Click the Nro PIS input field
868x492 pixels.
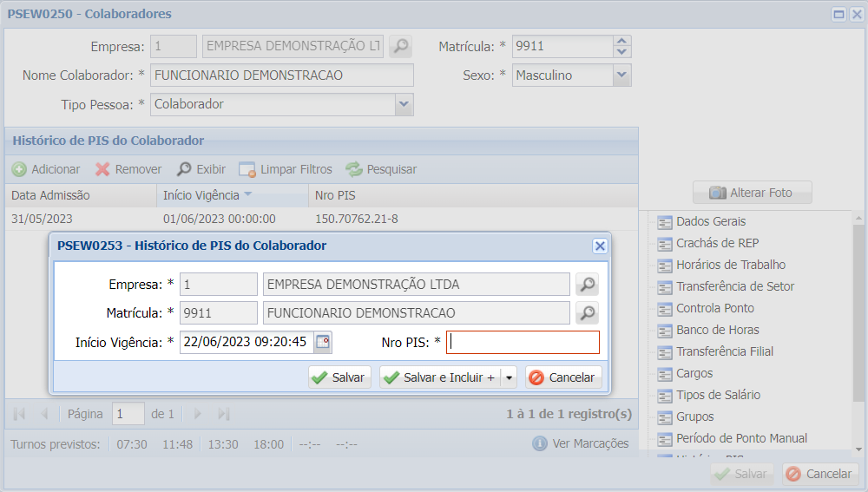point(523,342)
